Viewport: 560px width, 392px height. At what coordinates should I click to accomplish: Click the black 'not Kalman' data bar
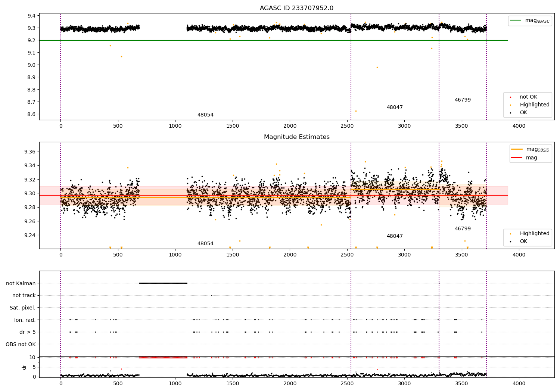coord(163,283)
